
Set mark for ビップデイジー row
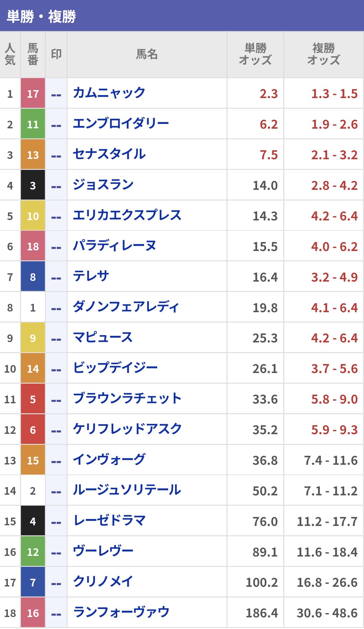(56, 369)
